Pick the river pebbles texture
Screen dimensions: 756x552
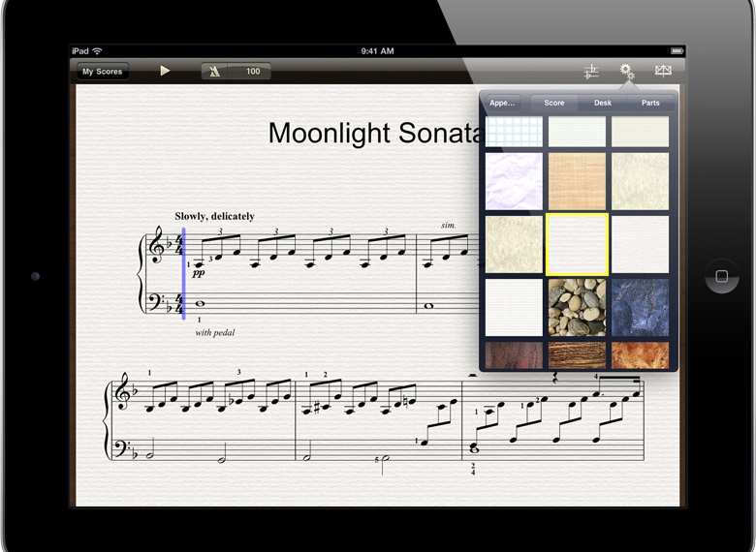[577, 307]
